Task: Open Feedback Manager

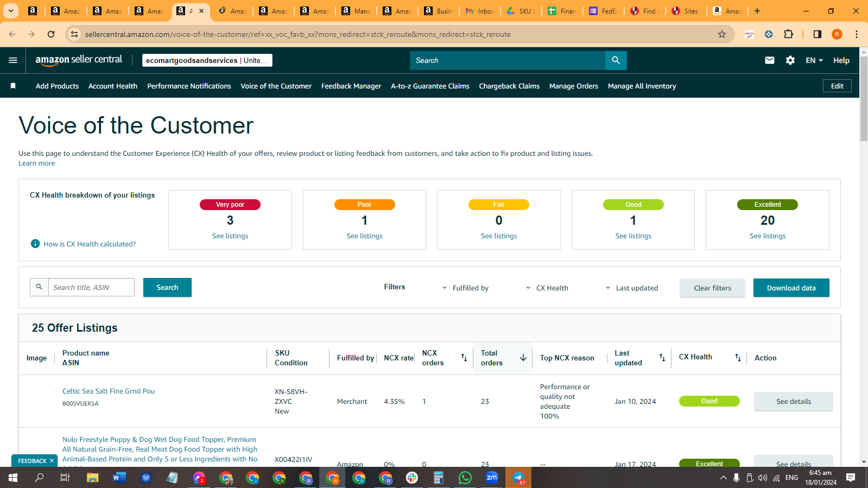Action: click(351, 86)
